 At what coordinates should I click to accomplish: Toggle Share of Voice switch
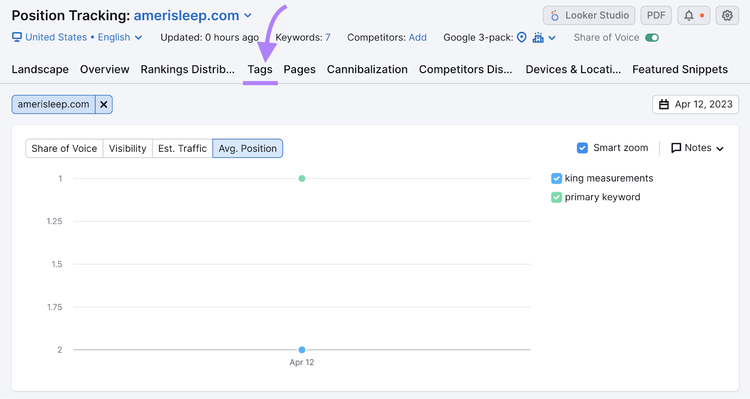(x=652, y=37)
